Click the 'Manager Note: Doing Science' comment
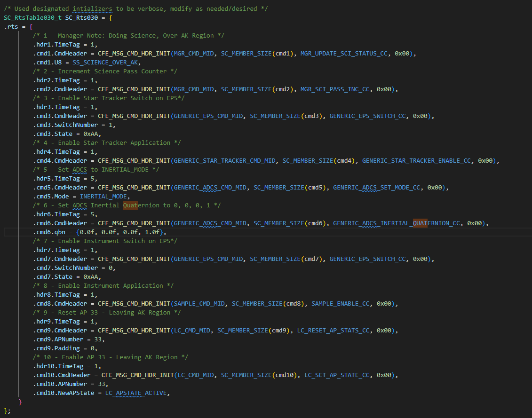 (x=128, y=36)
